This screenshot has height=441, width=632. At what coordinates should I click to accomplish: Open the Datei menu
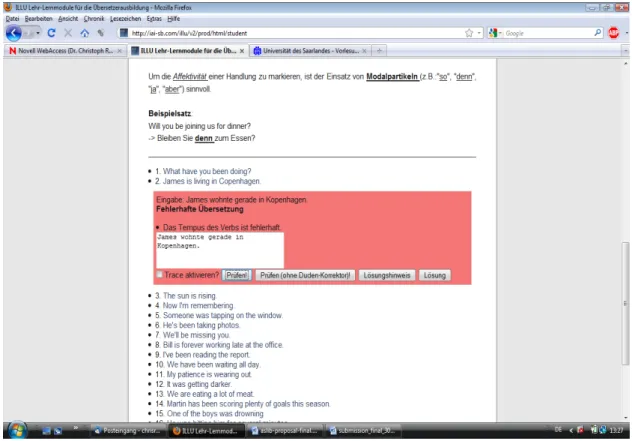tap(12, 19)
